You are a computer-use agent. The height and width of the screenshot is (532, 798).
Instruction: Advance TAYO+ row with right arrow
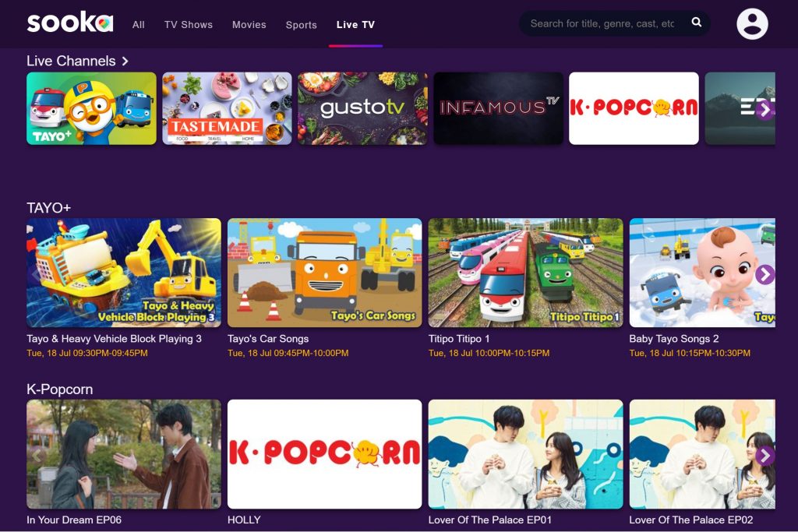tap(764, 275)
